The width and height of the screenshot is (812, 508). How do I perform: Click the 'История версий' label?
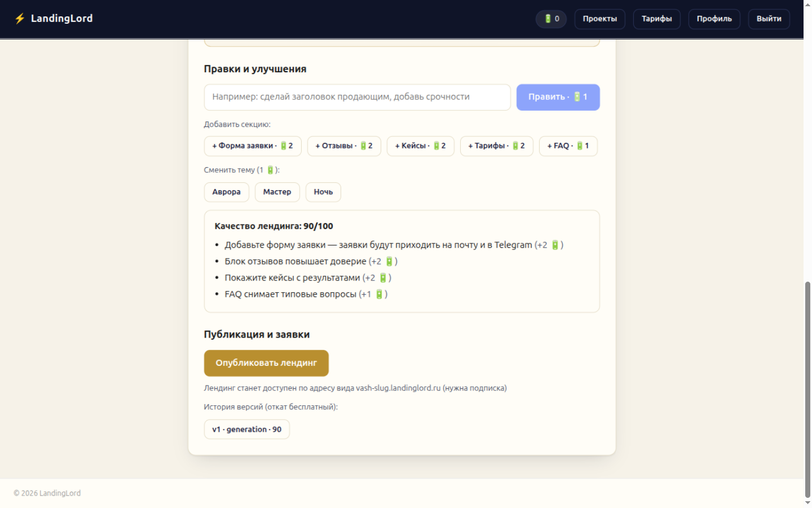(x=271, y=407)
